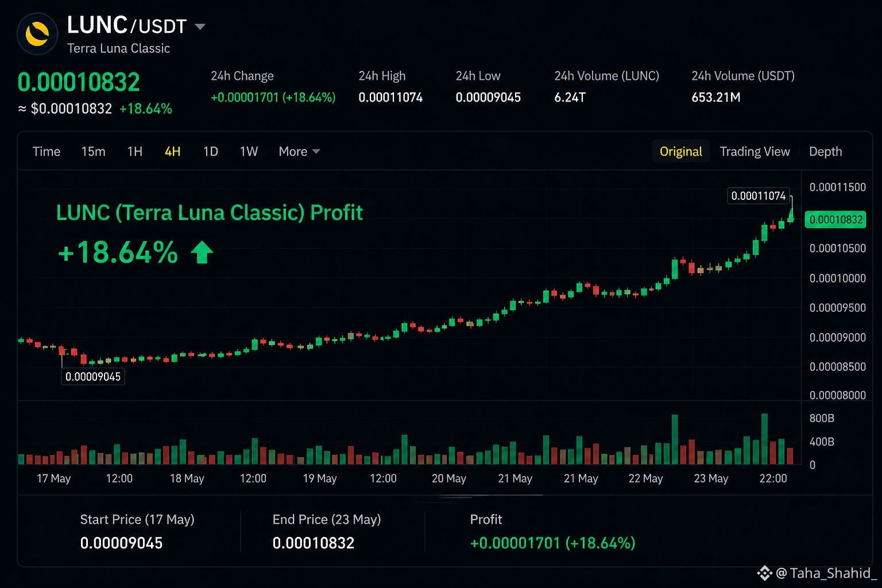Click the LUNC (Terra Luna Classic) Profit heading
The height and width of the screenshot is (588, 882).
(209, 213)
